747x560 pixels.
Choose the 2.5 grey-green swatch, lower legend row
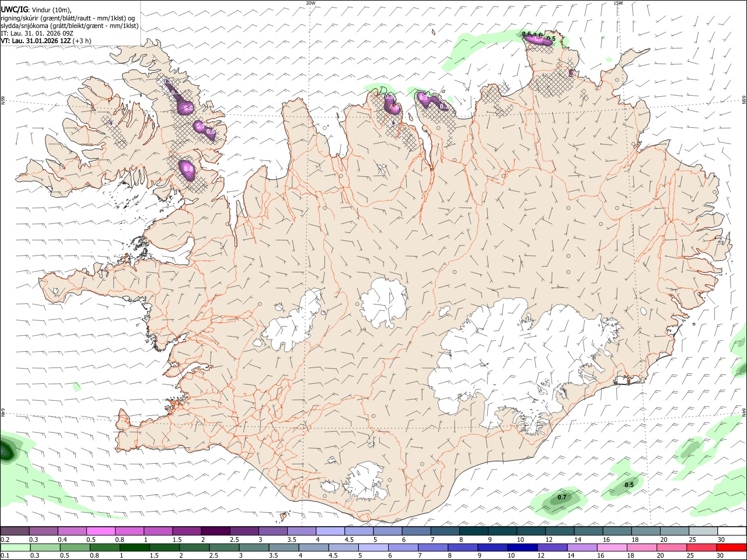(x=224, y=547)
